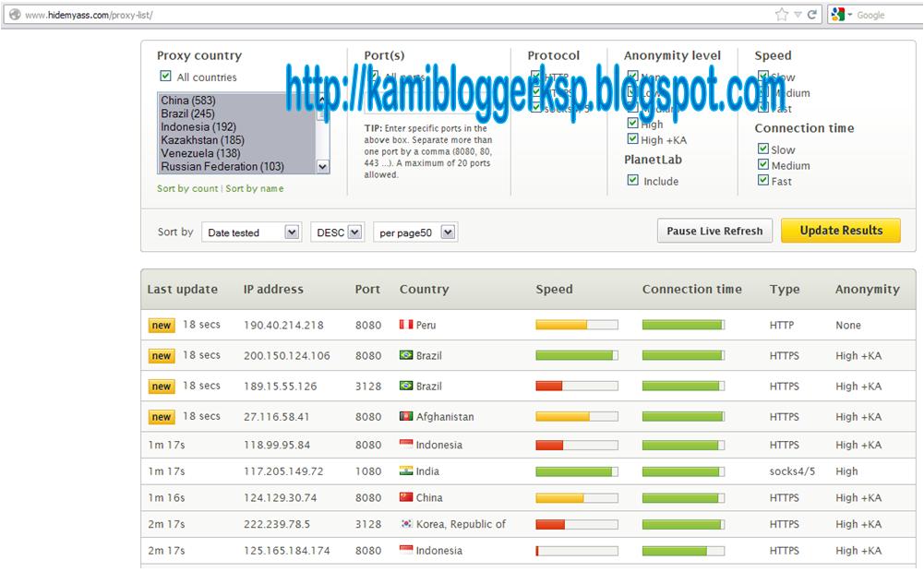Click the Brazil flag in 200.150.124.106 row
924x572 pixels.
pos(406,354)
